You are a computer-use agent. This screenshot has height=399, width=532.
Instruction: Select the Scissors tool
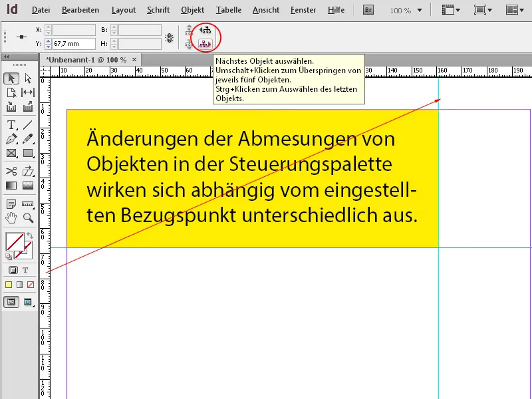11,171
